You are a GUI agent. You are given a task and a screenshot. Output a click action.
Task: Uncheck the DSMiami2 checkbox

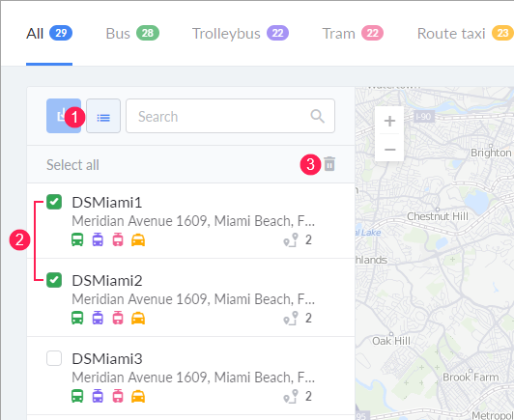pos(54,280)
